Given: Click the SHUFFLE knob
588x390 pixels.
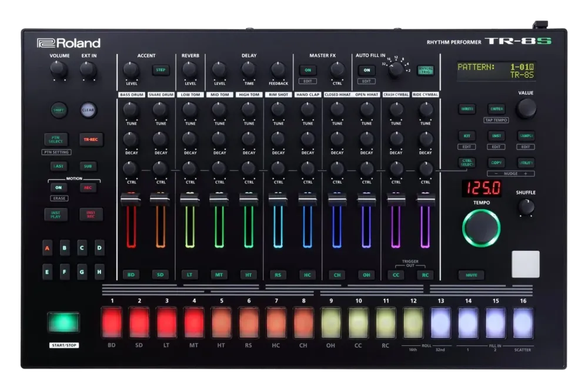Looking at the screenshot, I should point(526,207).
